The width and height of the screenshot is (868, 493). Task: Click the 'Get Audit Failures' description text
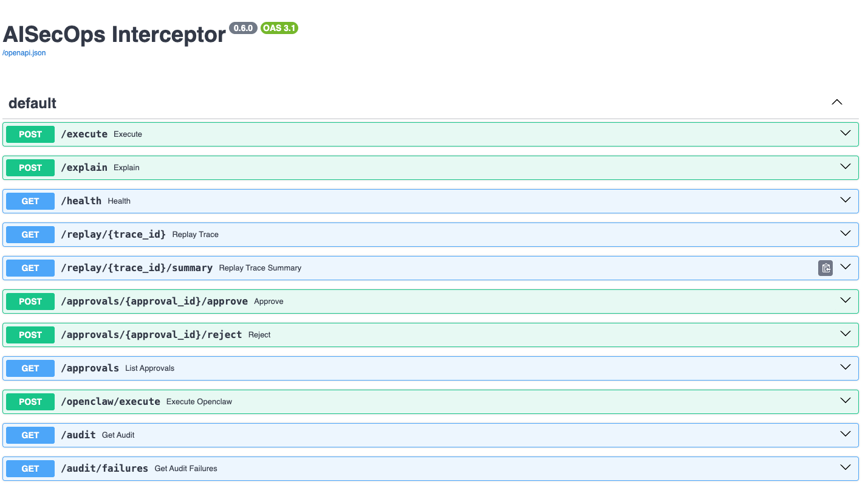[186, 469]
